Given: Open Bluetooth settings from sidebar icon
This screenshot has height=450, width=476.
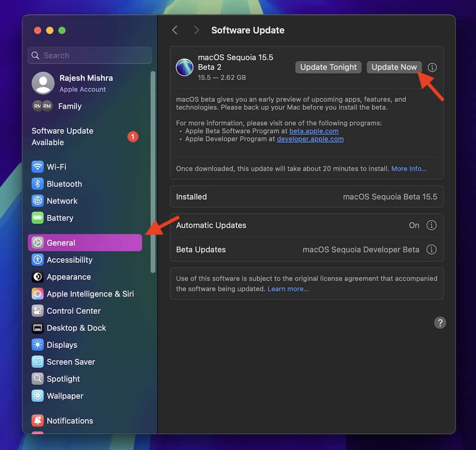Looking at the screenshot, I should coord(38,184).
